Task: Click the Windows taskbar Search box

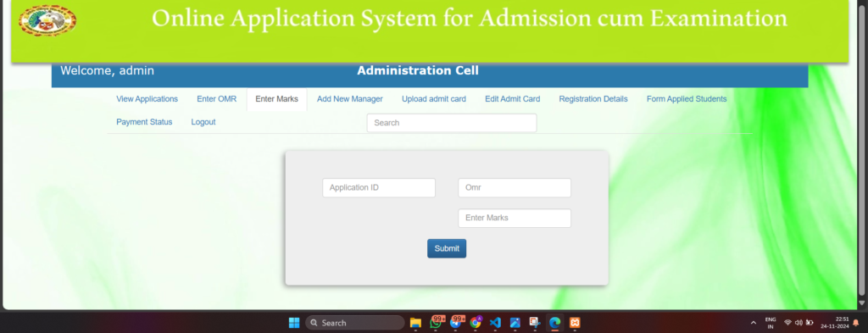Action: coord(355,323)
